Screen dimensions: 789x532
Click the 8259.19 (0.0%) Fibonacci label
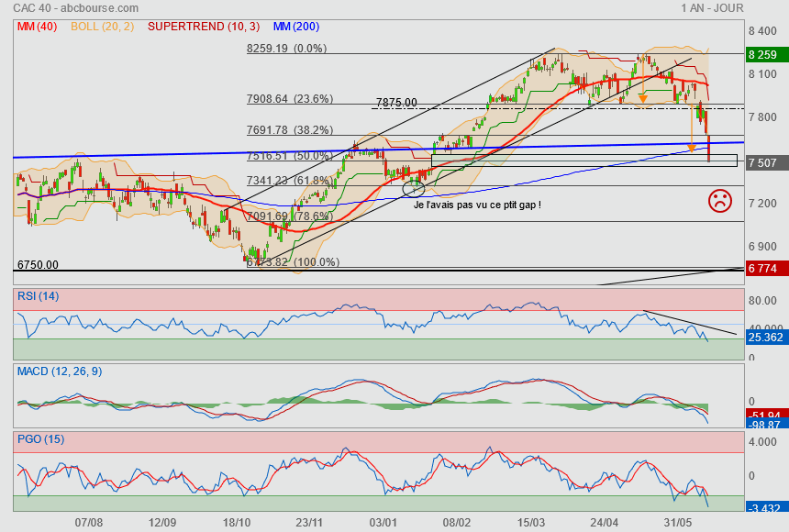[x=287, y=49]
